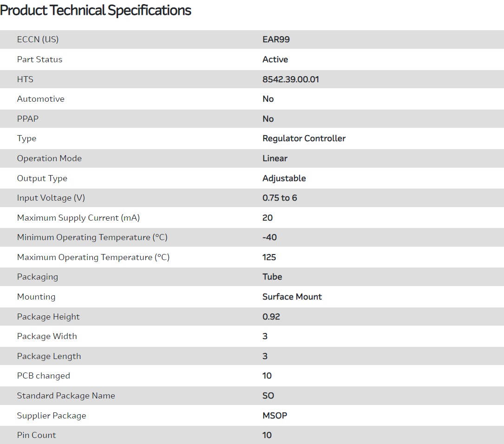The width and height of the screenshot is (504, 444).
Task: Select the HTS code 8542.39.00.01
Action: [290, 79]
